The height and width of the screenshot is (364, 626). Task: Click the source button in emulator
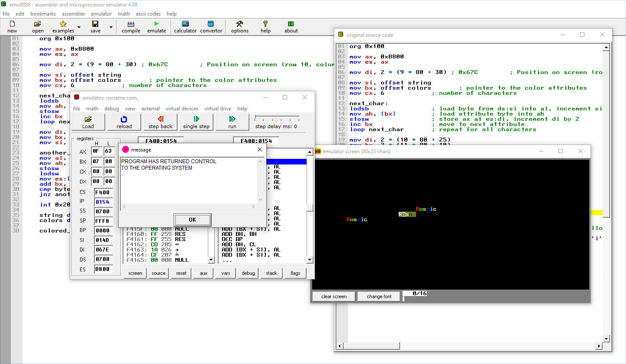click(x=158, y=273)
